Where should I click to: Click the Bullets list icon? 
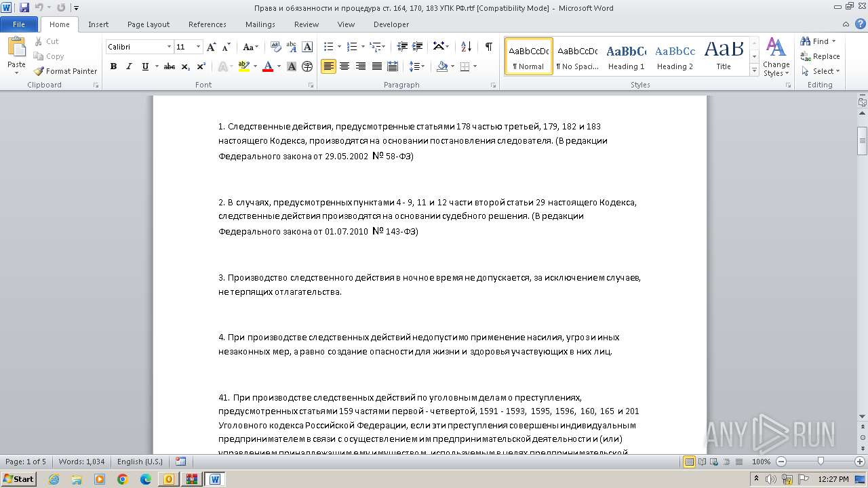328,47
